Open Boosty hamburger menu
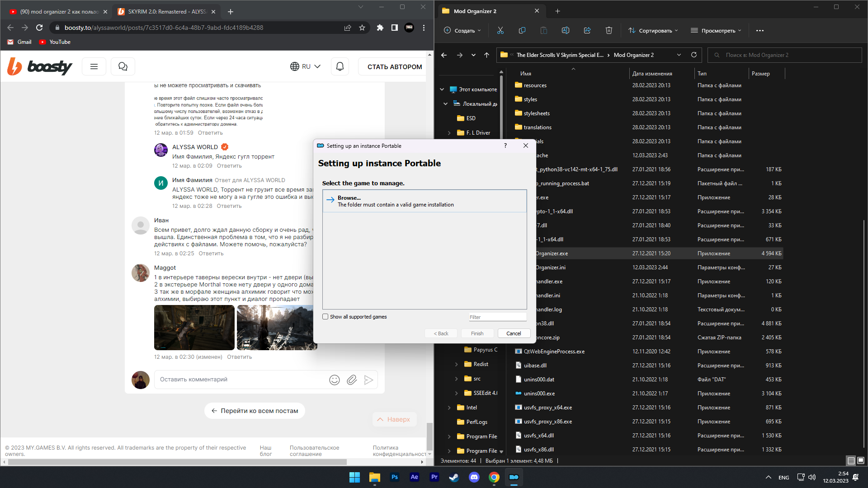868x488 pixels. pyautogui.click(x=94, y=66)
